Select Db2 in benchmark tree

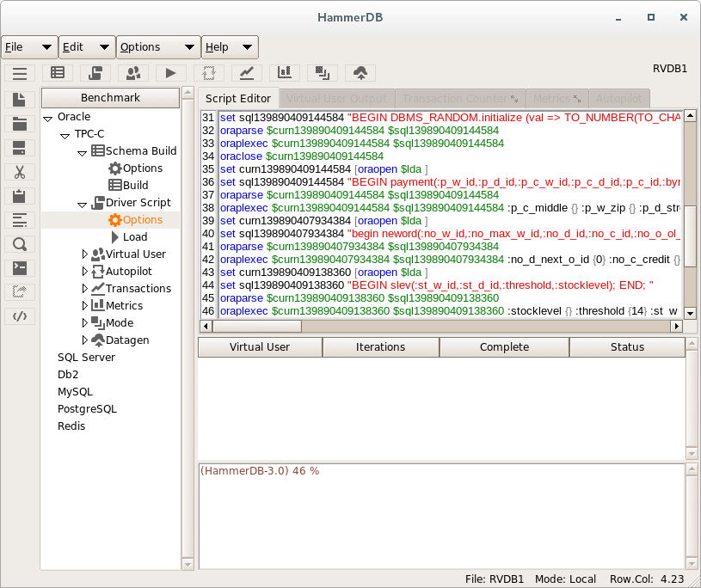pos(68,375)
